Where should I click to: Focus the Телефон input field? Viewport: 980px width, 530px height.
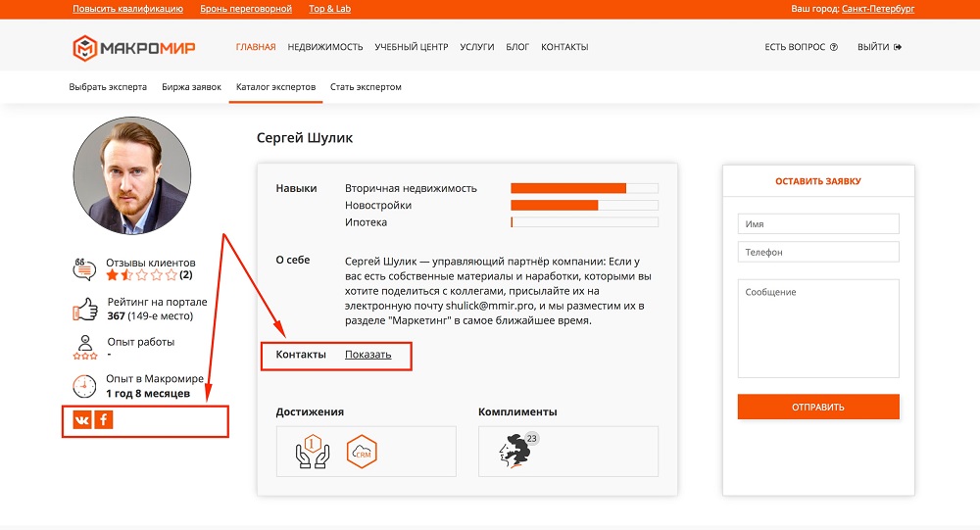tap(818, 252)
